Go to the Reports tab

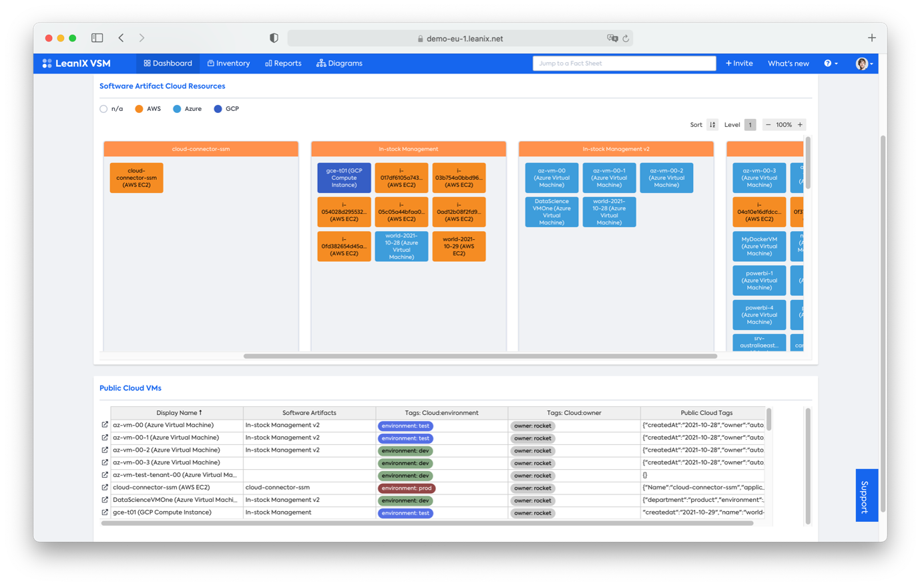283,63
